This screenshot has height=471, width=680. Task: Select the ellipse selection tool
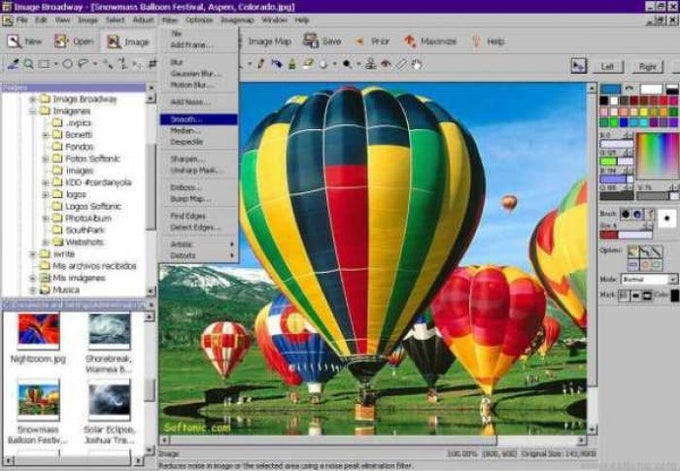pos(68,64)
